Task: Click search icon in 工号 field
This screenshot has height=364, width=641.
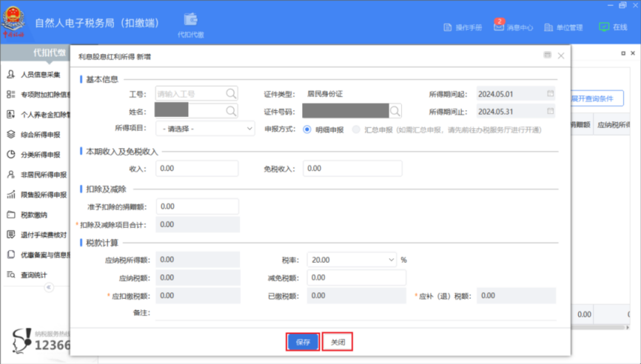Action: tap(232, 94)
